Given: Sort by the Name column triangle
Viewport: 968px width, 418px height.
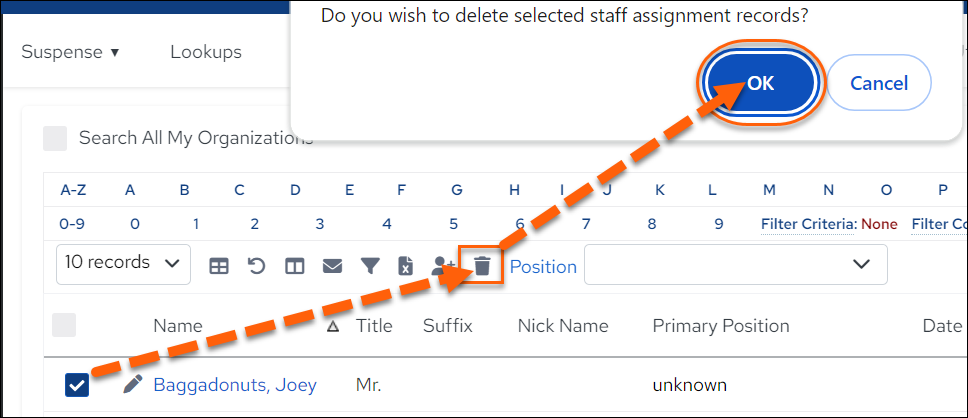Looking at the screenshot, I should point(333,327).
